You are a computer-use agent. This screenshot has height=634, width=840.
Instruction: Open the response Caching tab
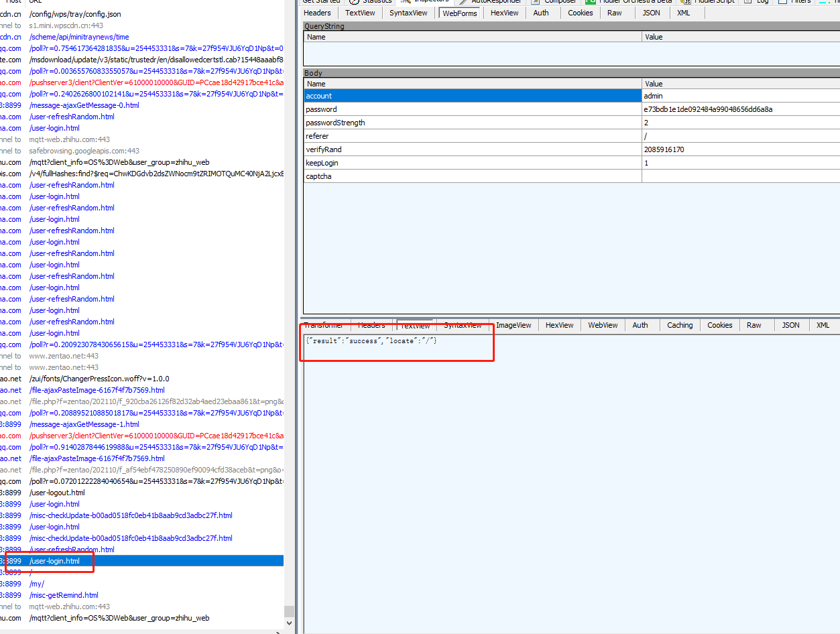680,325
